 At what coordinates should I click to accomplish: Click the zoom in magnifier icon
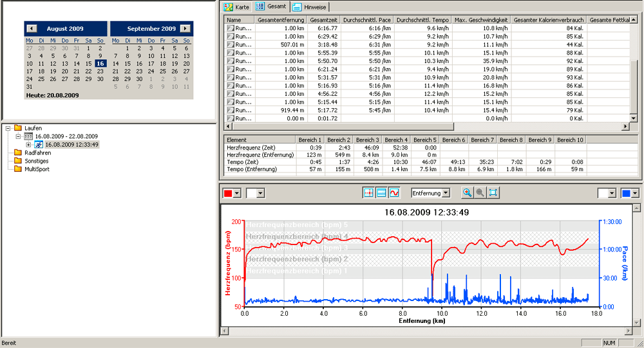click(x=467, y=193)
